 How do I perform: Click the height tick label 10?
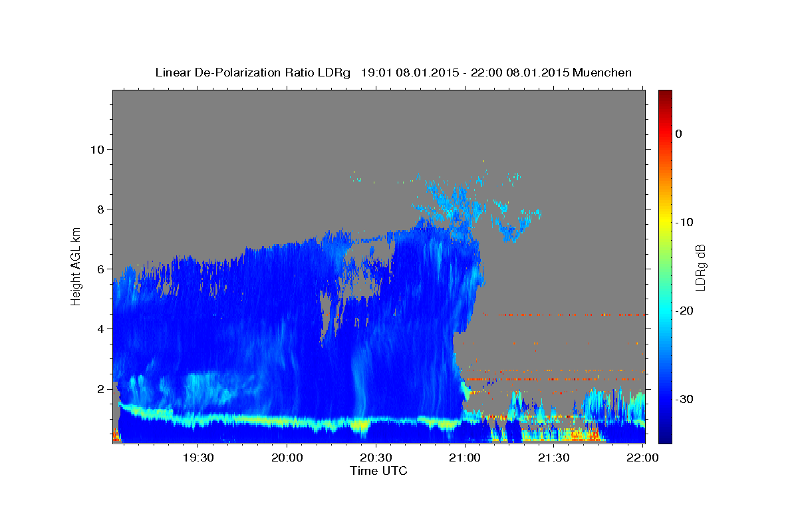[x=96, y=149]
